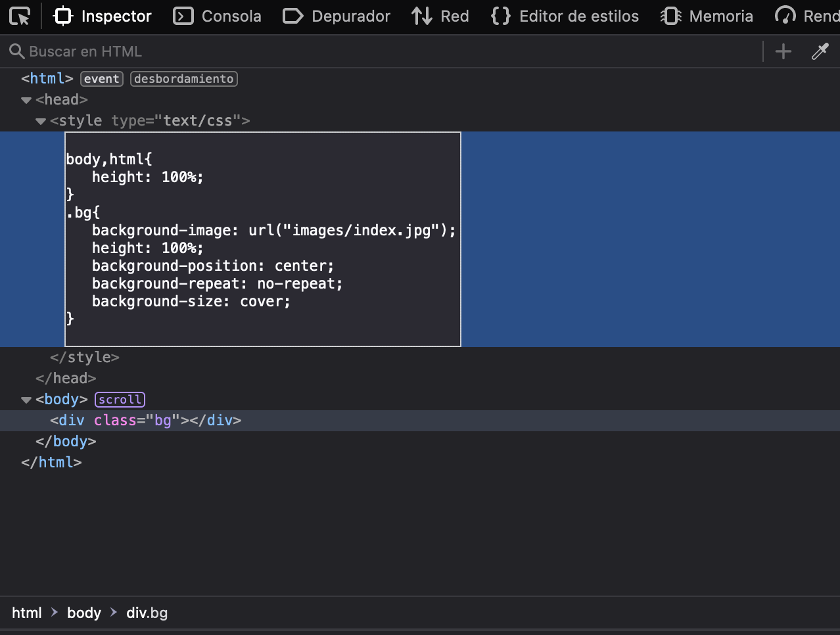Screen dimensions: 840x635
Task: Switch to the Depurador tab
Action: (337, 16)
